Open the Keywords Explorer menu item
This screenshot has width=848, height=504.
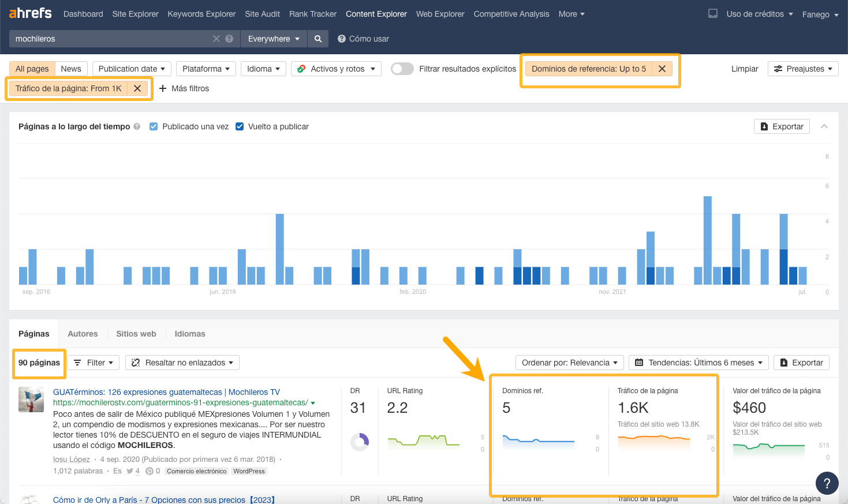coord(201,14)
